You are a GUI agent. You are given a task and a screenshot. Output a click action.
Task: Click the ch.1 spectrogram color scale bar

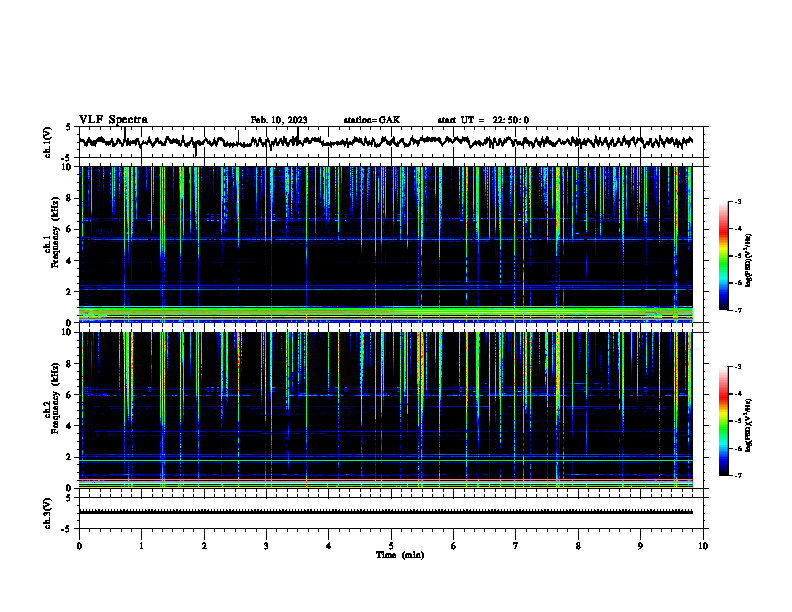(x=724, y=256)
